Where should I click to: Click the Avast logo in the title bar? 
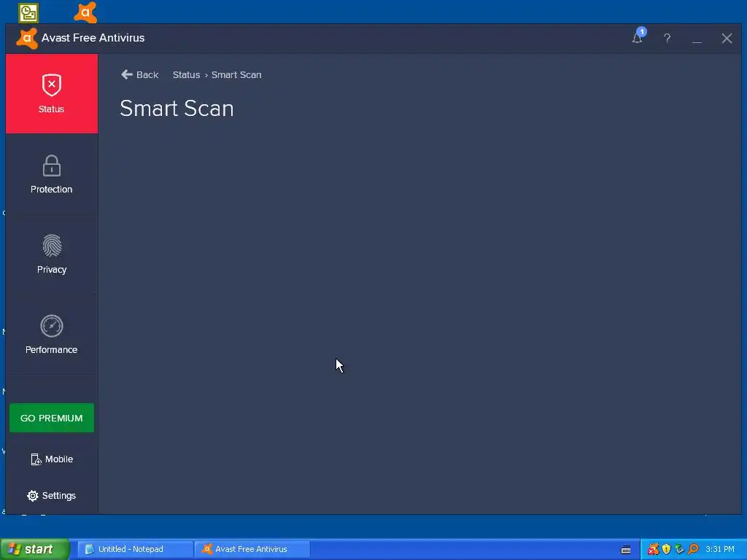click(27, 38)
